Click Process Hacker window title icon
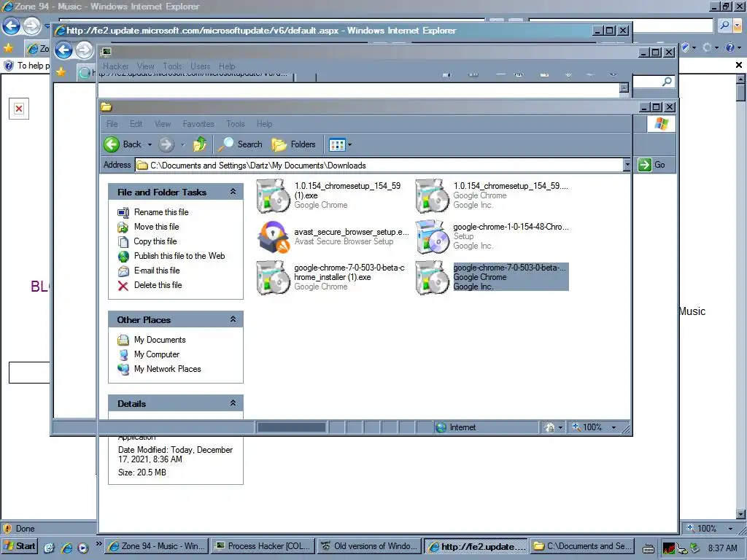This screenshot has height=560, width=747. click(107, 52)
